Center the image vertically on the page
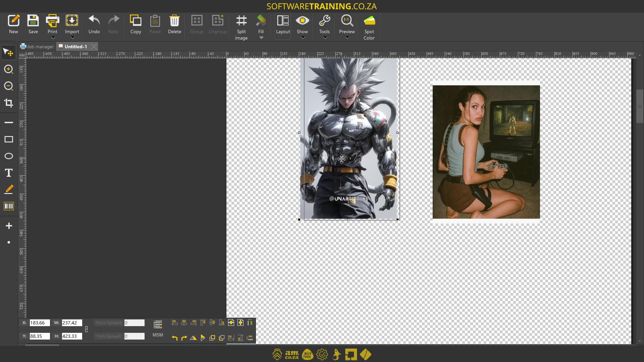 (240, 323)
